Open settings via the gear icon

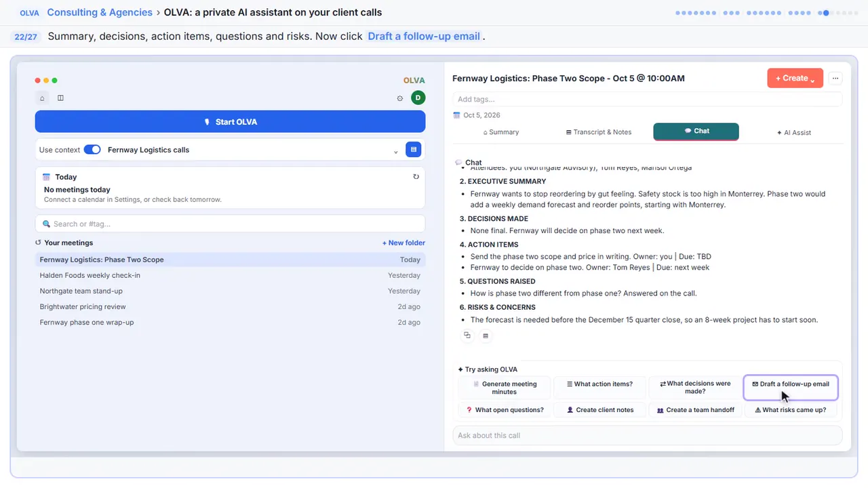(x=400, y=98)
